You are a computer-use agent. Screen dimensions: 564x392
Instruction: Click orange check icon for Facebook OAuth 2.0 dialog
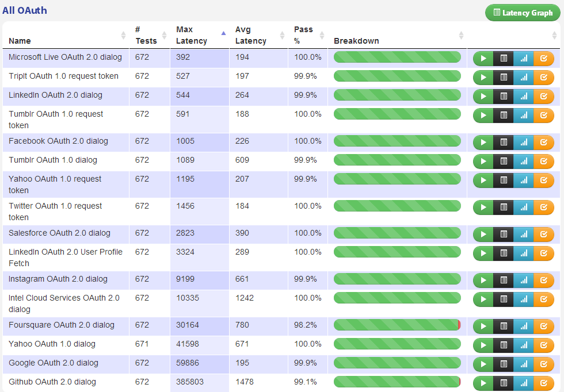[544, 143]
